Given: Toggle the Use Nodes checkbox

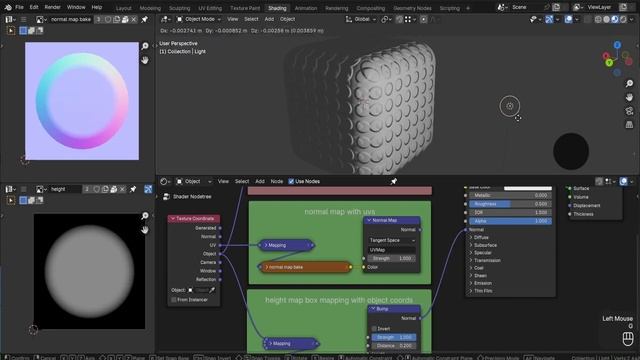Looking at the screenshot, I should click(x=291, y=182).
